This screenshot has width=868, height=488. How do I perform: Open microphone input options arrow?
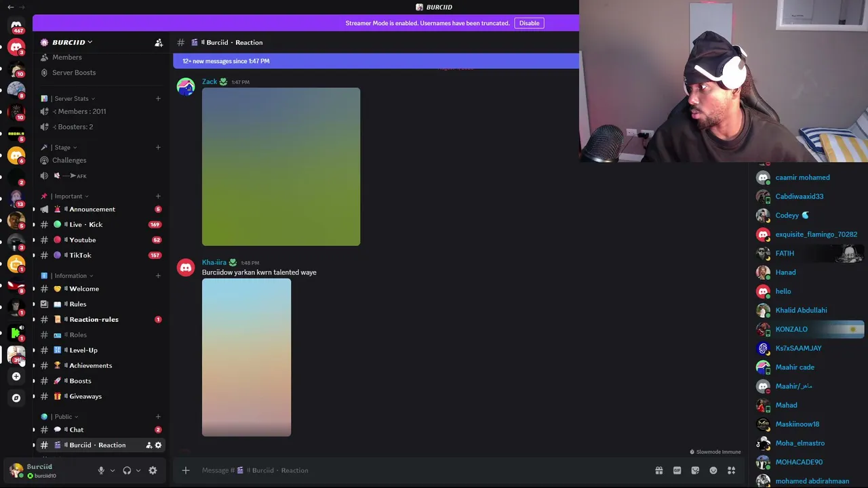point(113,470)
